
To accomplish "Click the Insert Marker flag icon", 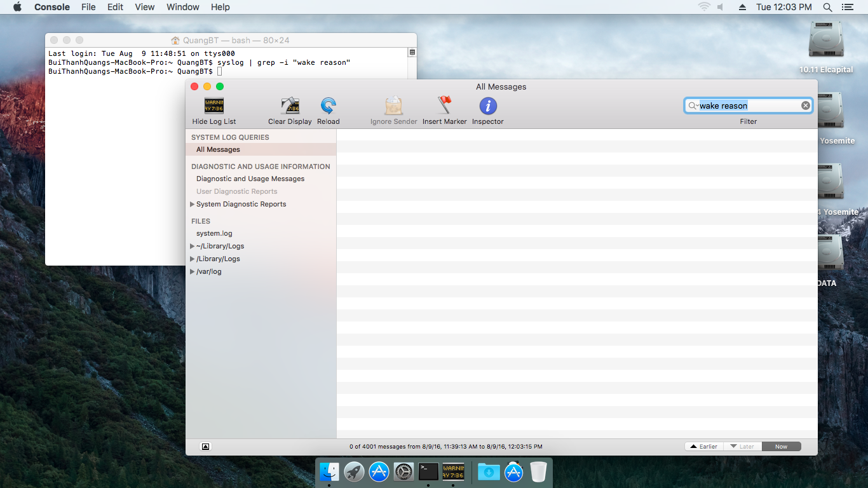I will tap(444, 105).
